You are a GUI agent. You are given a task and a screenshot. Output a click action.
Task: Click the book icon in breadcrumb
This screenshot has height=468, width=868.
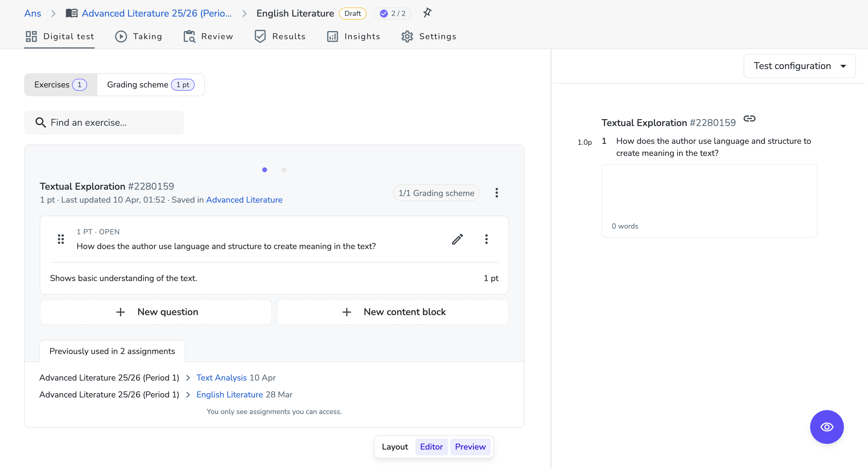(71, 14)
